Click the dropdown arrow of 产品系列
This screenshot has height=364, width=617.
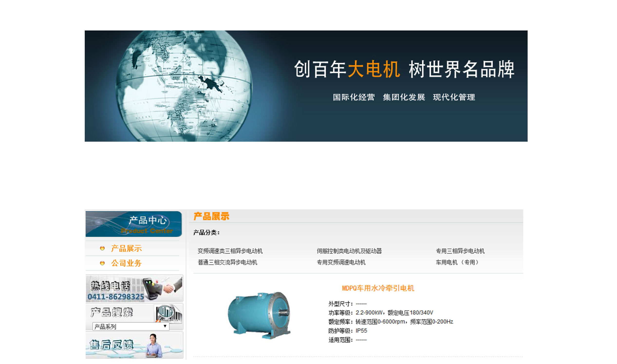tap(165, 327)
